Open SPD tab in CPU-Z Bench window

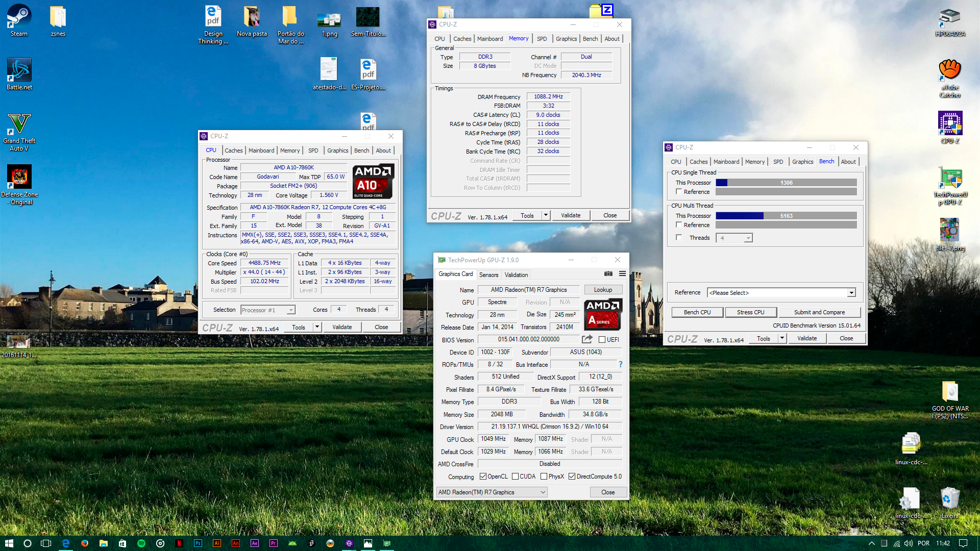click(778, 162)
